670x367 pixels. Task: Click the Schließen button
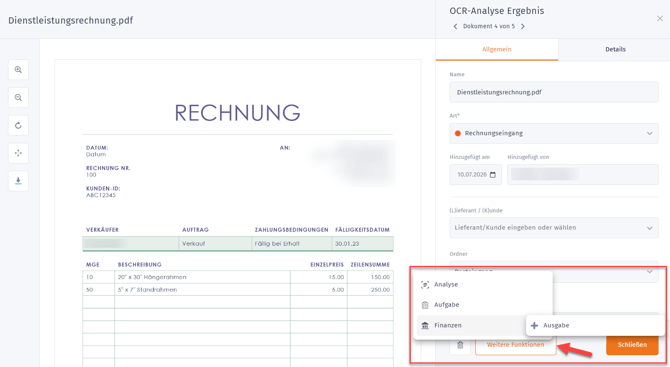632,345
